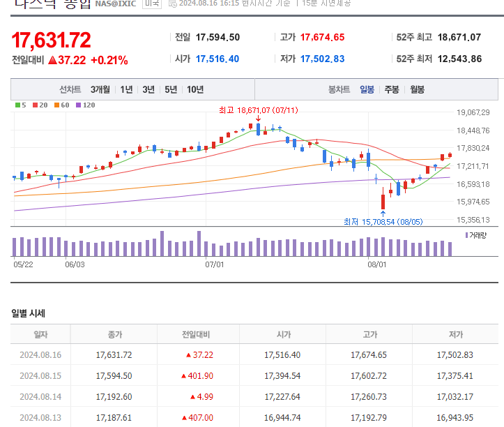Click the 2024.08.16 date row
This screenshot has height=427, width=504.
coord(254,355)
